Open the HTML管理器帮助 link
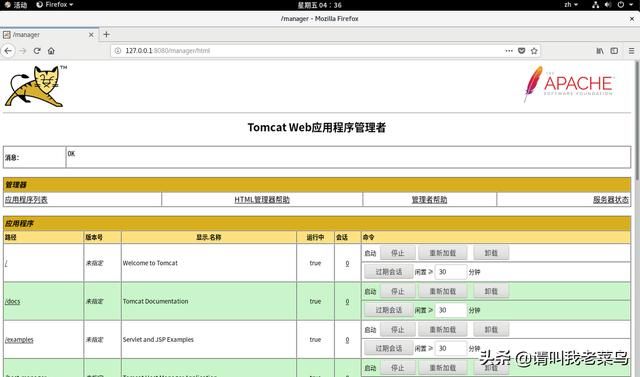Image resolution: width=640 pixels, height=377 pixels. pyautogui.click(x=262, y=200)
